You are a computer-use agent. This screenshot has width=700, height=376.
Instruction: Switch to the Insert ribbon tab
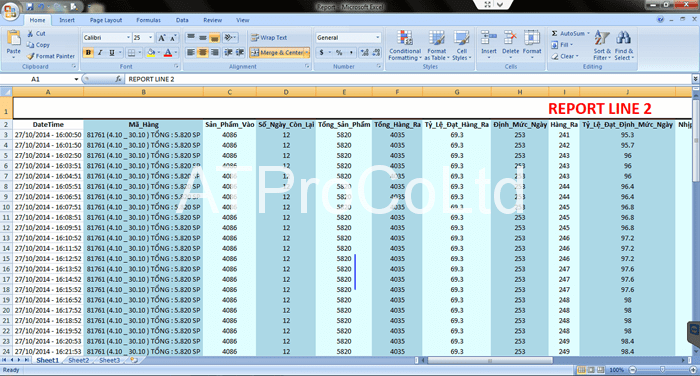point(67,20)
